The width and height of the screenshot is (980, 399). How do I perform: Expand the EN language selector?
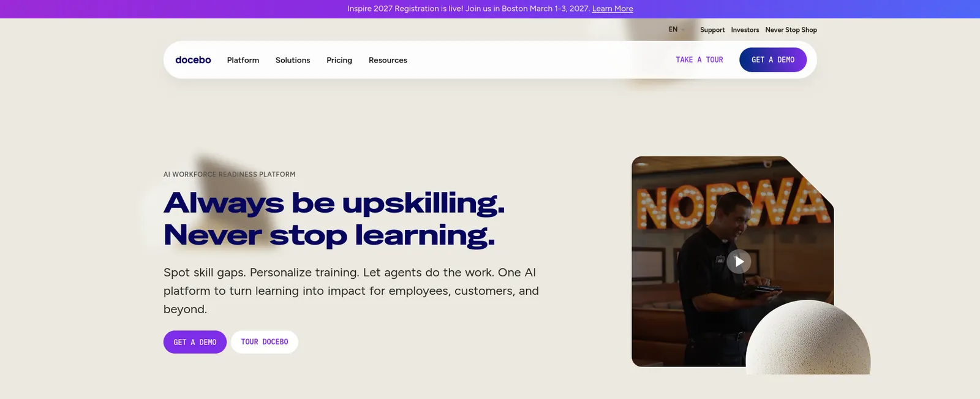tap(676, 29)
